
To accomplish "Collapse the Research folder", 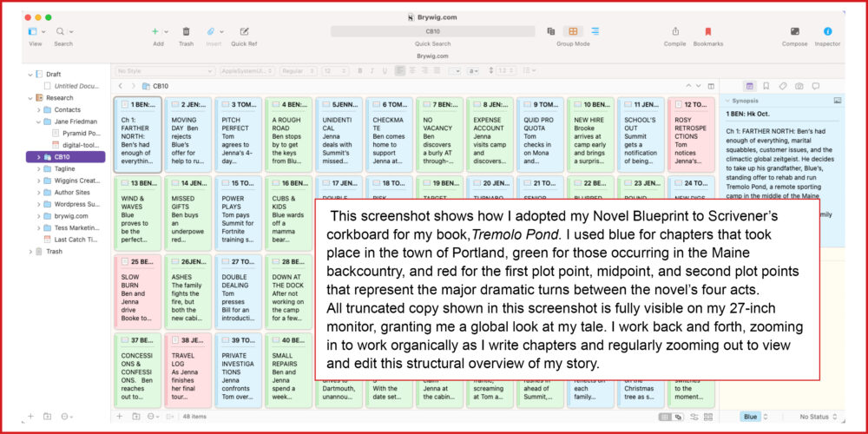I will click(x=30, y=98).
